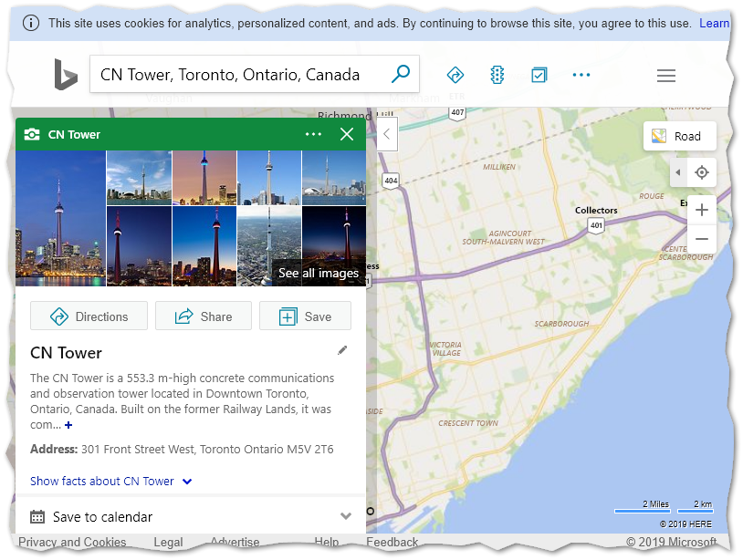The width and height of the screenshot is (743, 560).
Task: Toggle the traffic light icon in toolbar
Action: (497, 75)
